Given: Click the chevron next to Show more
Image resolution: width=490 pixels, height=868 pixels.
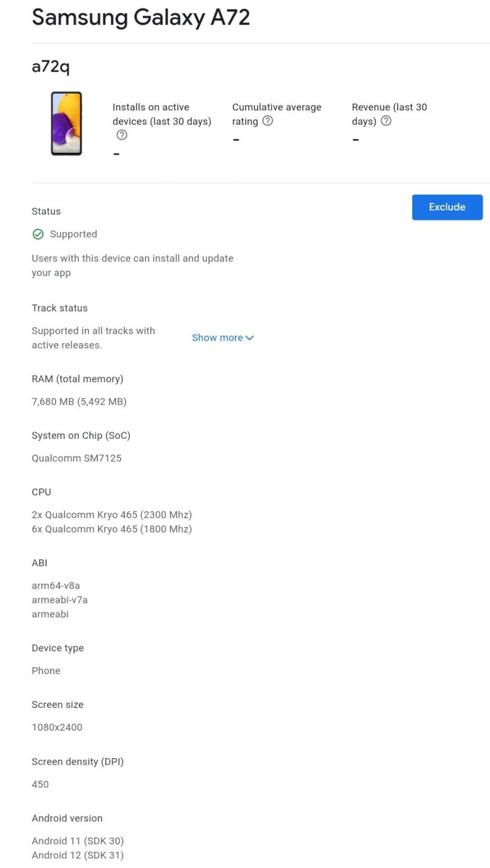Looking at the screenshot, I should click(x=250, y=338).
